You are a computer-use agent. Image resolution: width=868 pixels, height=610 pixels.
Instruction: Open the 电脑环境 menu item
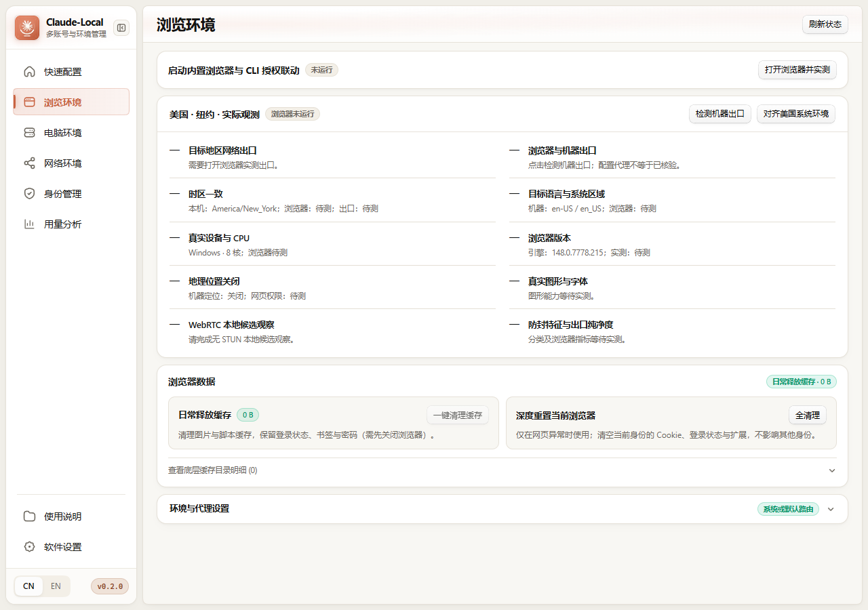71,133
